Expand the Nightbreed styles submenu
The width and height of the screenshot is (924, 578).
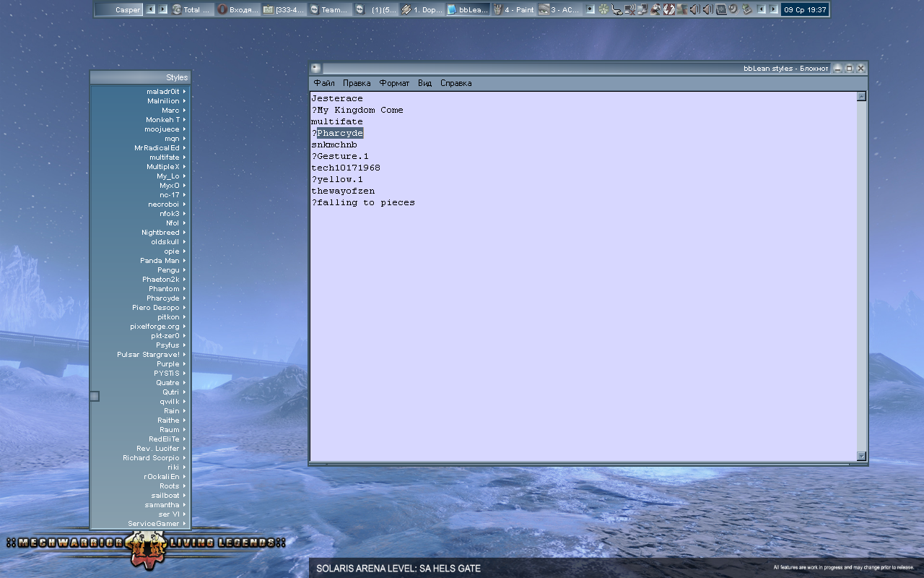[x=140, y=233]
